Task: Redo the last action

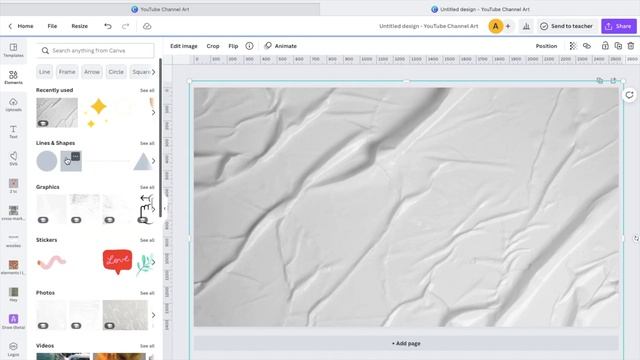Action: tap(125, 26)
